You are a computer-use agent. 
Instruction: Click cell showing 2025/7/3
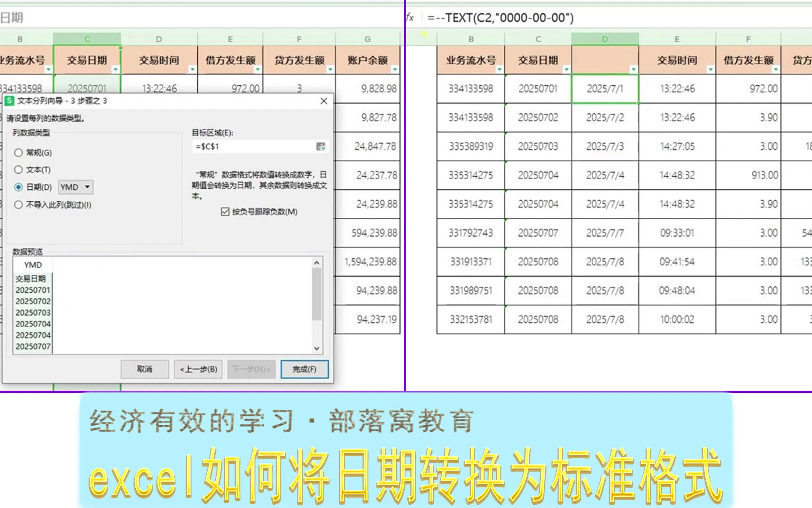click(x=605, y=147)
